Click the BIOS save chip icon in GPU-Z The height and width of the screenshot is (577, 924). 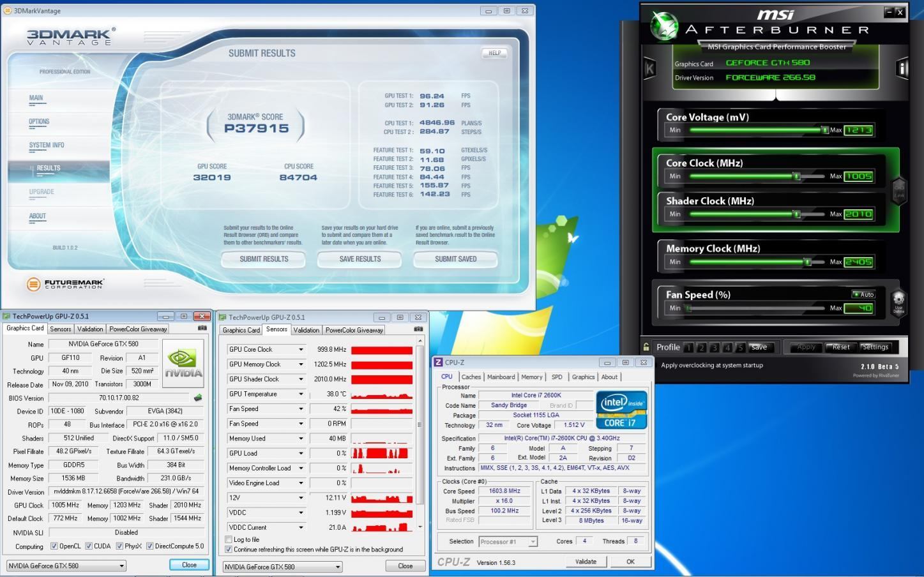point(198,398)
